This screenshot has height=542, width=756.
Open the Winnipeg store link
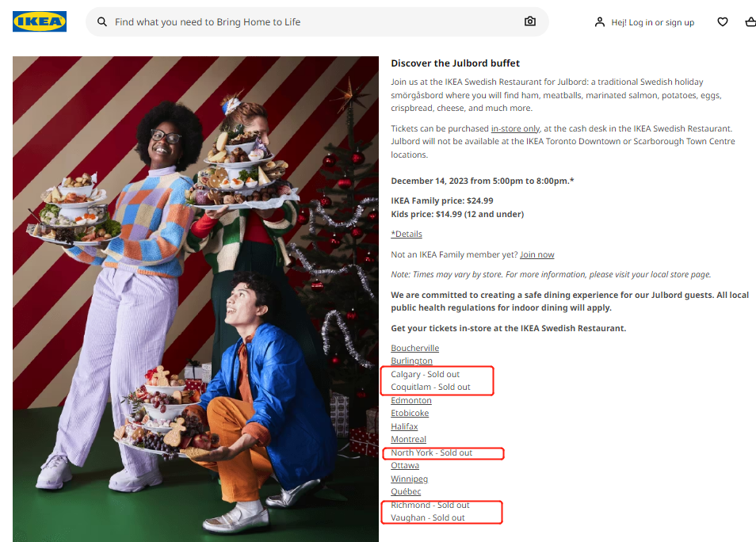coord(410,479)
